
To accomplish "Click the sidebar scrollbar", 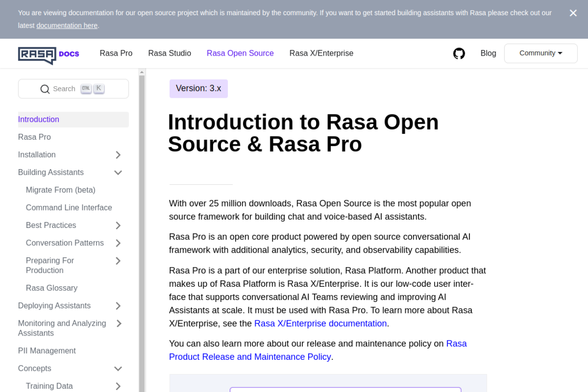I will (x=142, y=233).
